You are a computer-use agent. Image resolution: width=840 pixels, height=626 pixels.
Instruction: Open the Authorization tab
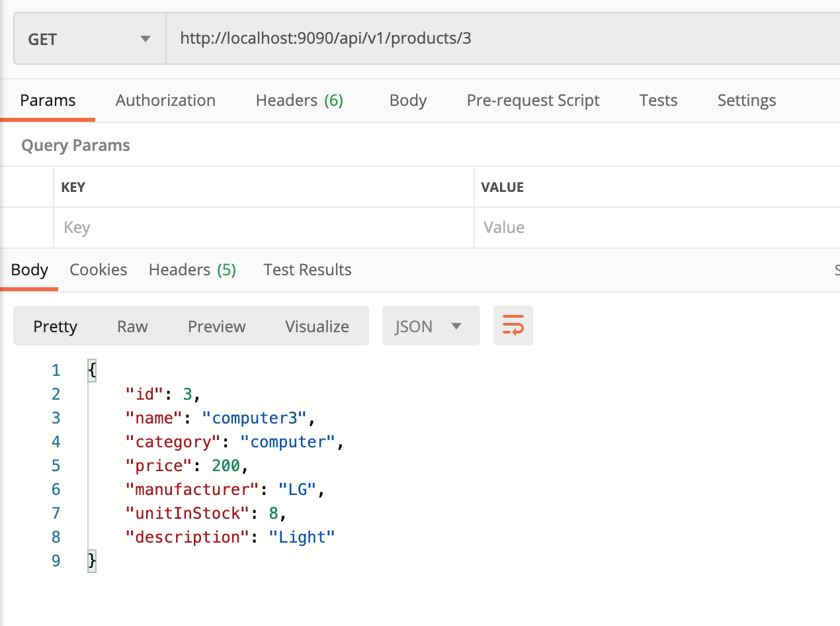click(165, 101)
